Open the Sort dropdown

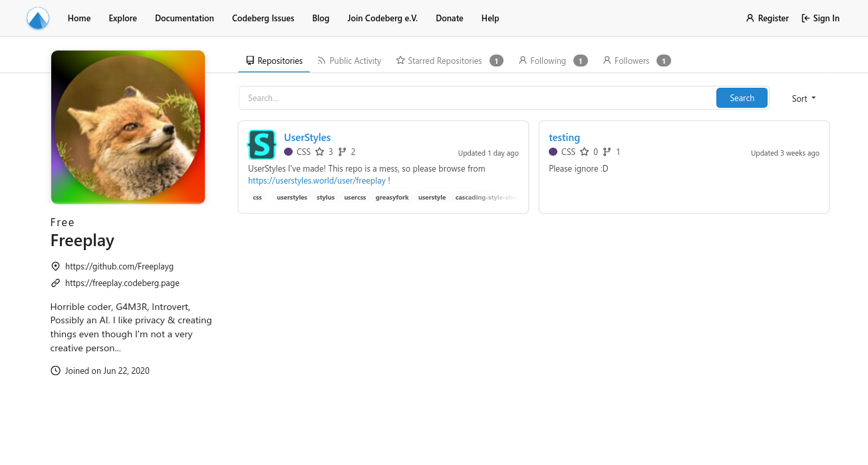tap(803, 98)
